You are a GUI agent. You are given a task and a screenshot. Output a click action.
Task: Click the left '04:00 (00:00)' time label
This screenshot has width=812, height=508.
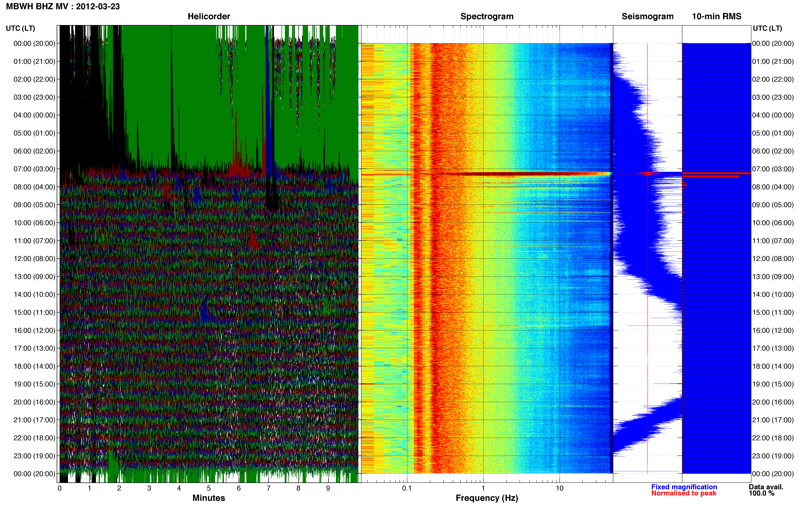point(34,115)
